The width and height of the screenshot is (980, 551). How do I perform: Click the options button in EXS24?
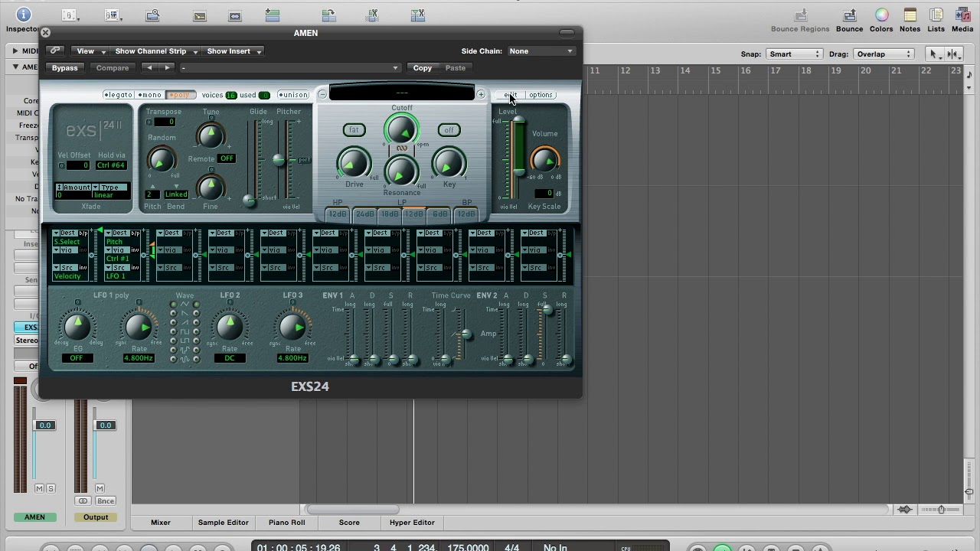[541, 95]
